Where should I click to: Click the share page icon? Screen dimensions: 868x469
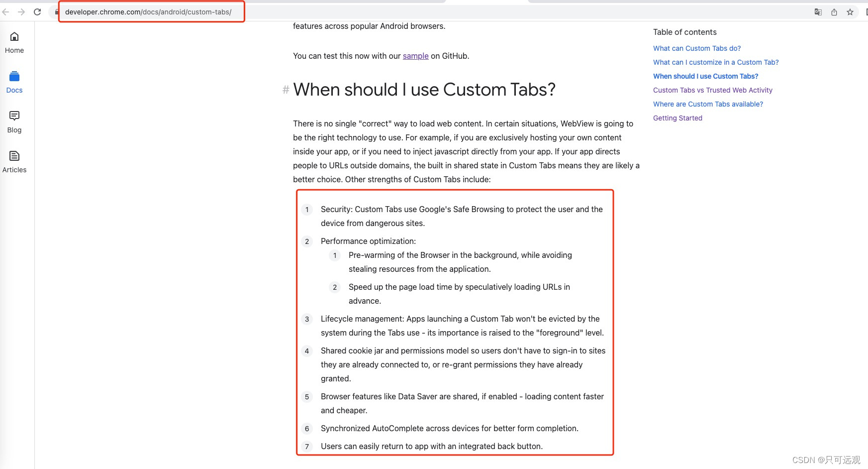pos(834,12)
